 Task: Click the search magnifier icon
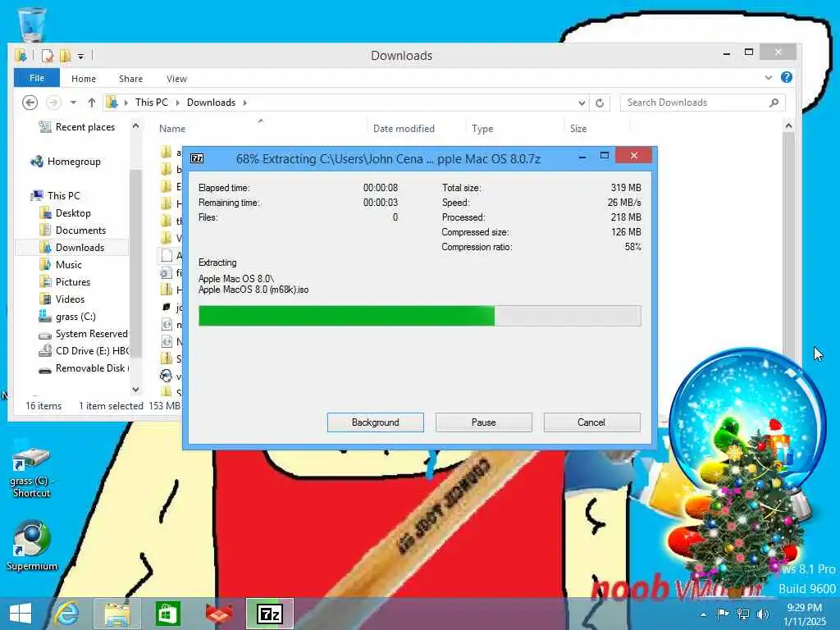[x=774, y=103]
